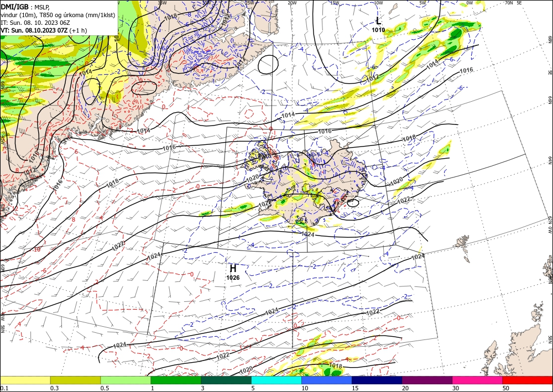Click the 20W longitude label
The height and width of the screenshot is (392, 553).
(291, 3)
